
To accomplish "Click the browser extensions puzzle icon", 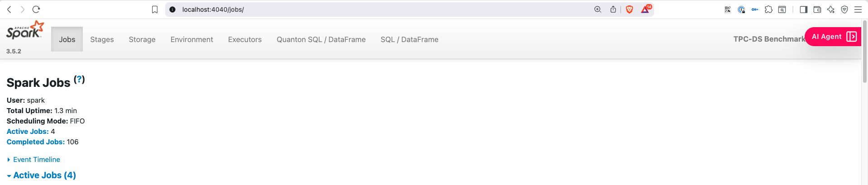I will (x=768, y=9).
